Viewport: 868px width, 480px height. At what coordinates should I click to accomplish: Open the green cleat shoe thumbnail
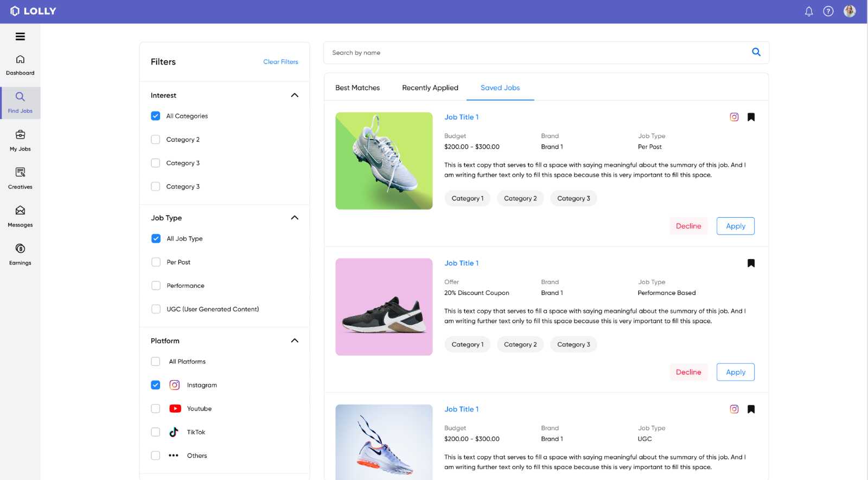384,161
